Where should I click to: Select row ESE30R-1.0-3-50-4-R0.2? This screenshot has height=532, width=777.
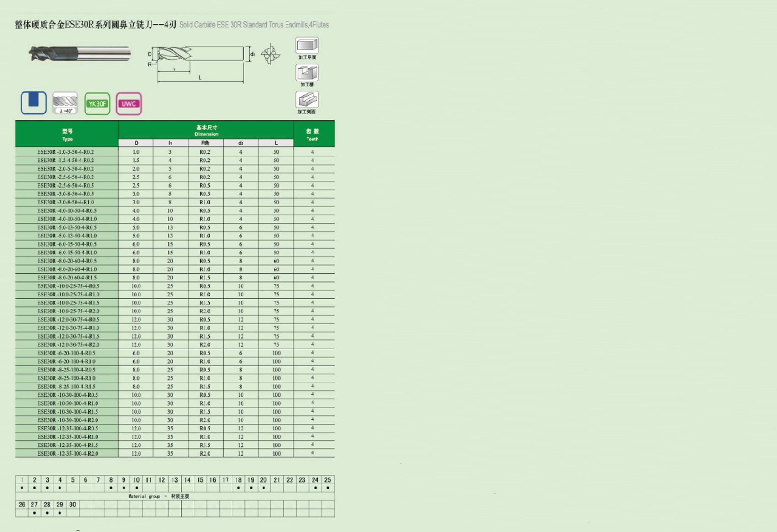pyautogui.click(x=66, y=152)
